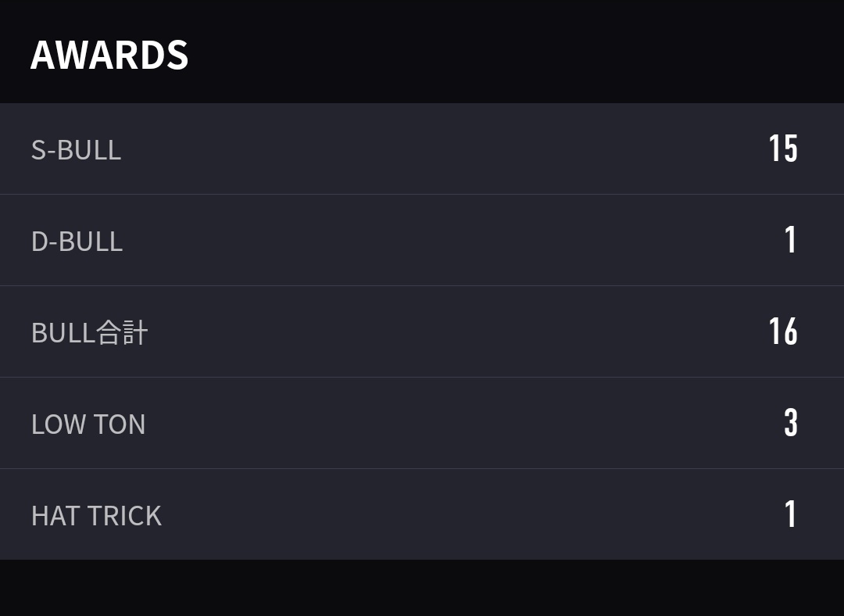
Task: Click the divider between S-BULL and D-BULL rows
Action: (x=422, y=195)
